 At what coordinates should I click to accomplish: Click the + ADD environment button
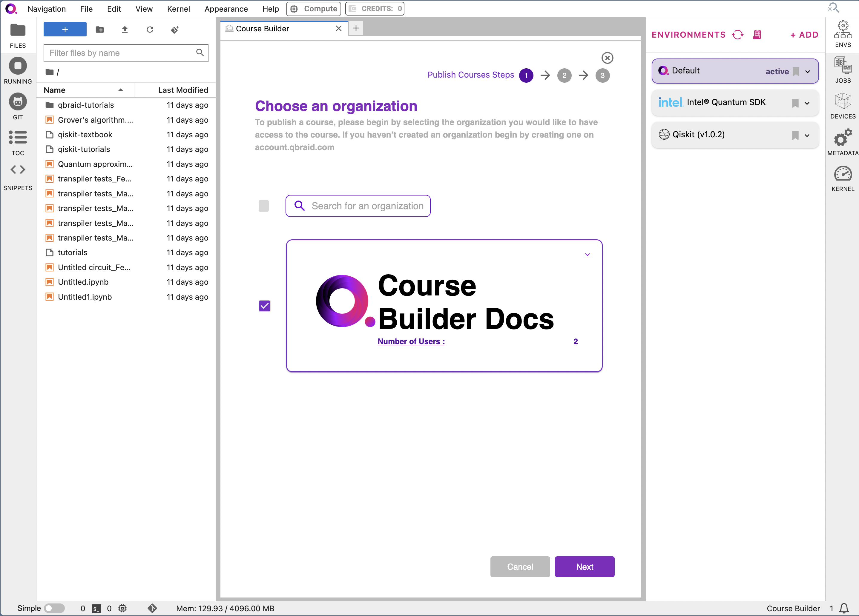[804, 35]
